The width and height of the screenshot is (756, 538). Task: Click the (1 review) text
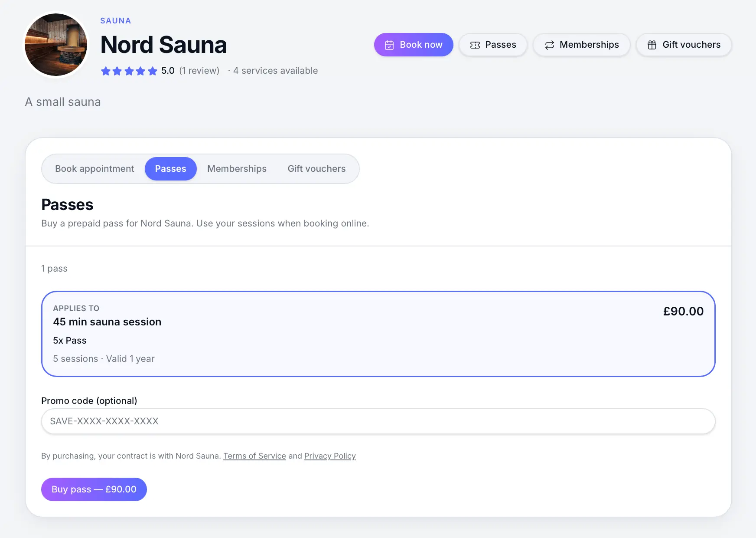199,71
